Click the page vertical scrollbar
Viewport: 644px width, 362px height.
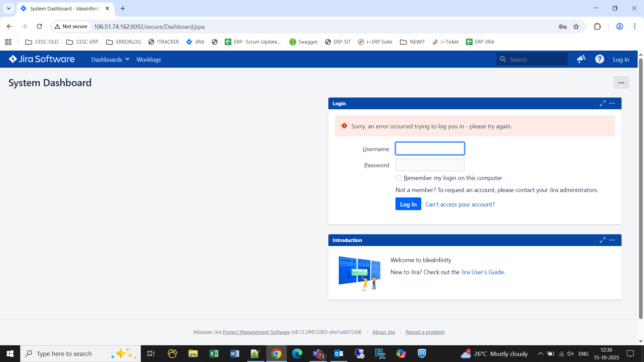640,188
